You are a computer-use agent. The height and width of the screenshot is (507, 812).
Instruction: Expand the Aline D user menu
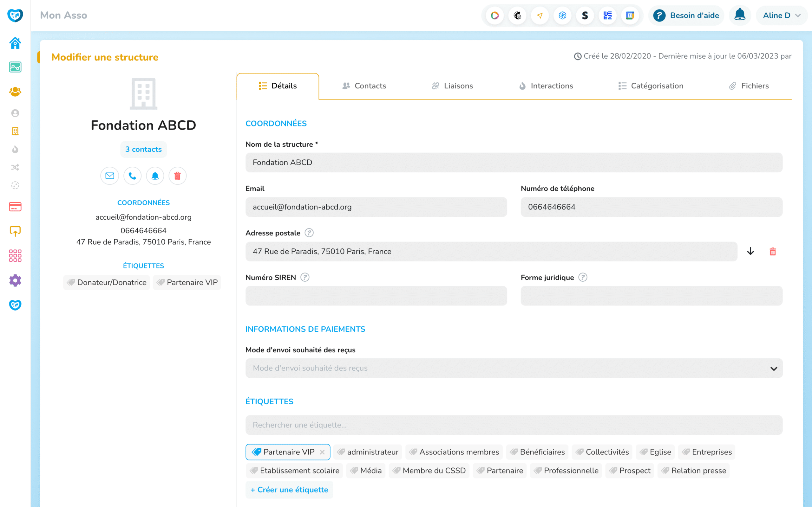click(782, 16)
